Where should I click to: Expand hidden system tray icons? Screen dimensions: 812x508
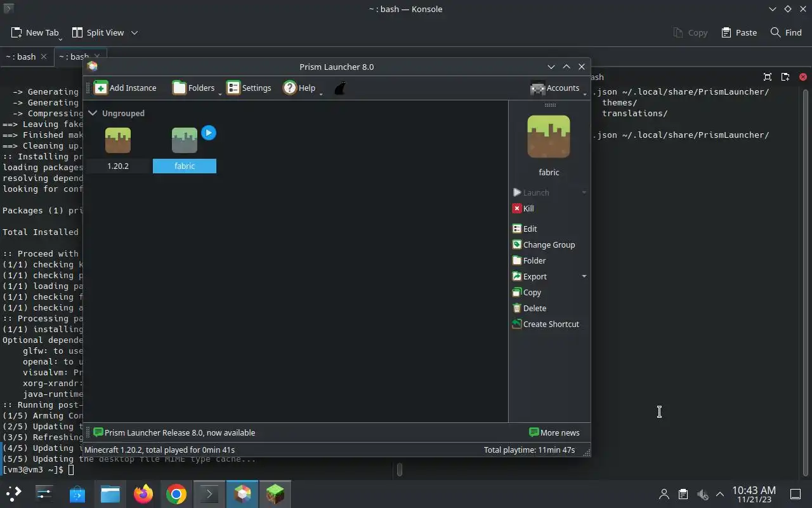click(x=720, y=494)
